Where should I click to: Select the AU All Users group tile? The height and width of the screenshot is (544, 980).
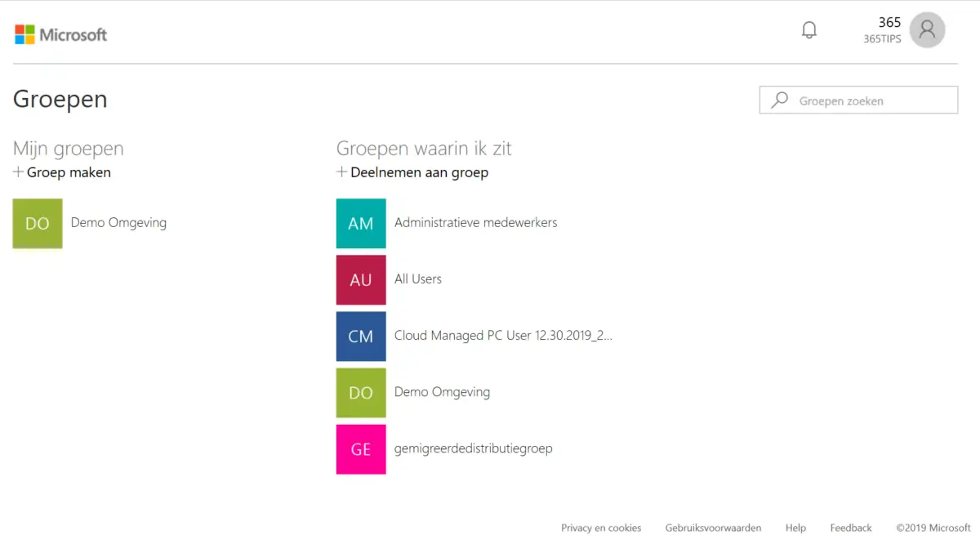pyautogui.click(x=360, y=279)
